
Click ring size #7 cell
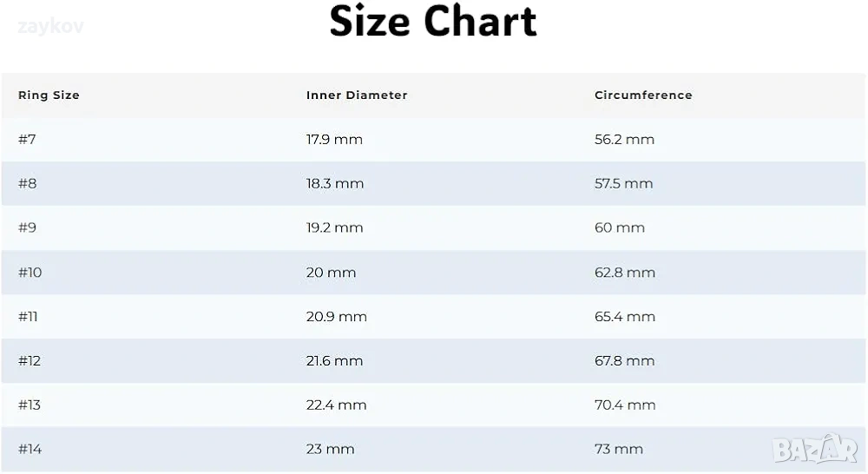coord(27,140)
